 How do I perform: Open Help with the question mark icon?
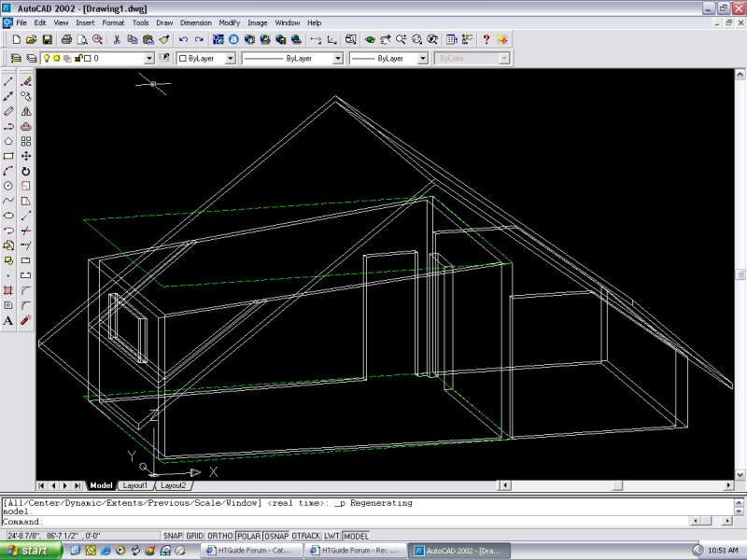pos(486,39)
